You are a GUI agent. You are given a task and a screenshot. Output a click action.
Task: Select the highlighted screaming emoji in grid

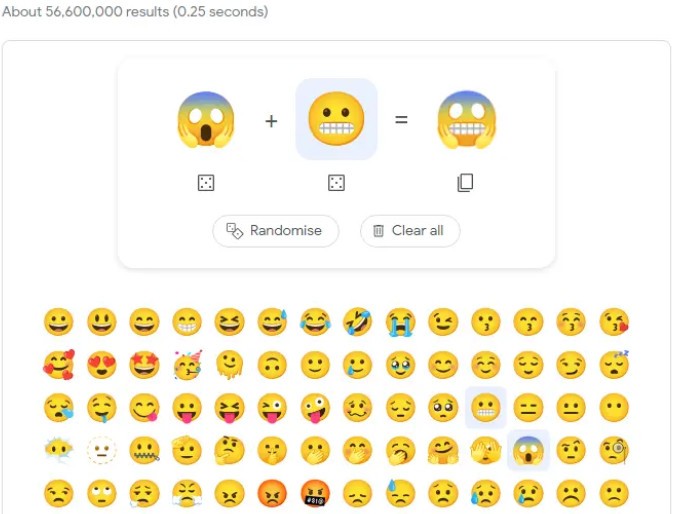point(528,450)
